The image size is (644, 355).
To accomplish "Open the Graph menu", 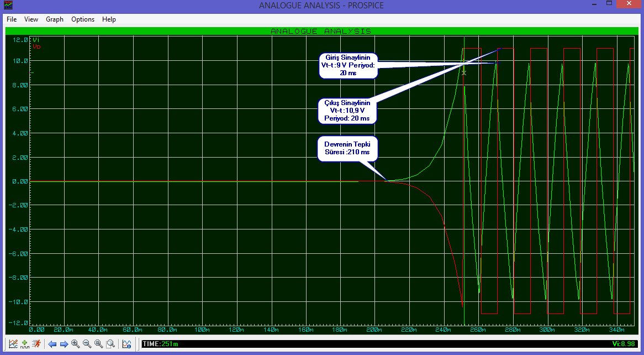I will point(55,19).
